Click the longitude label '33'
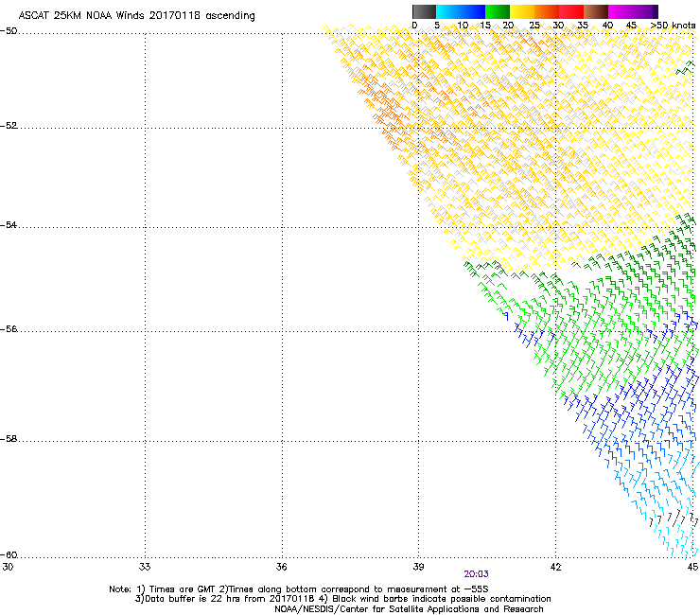This screenshot has height=615, width=700. [145, 567]
